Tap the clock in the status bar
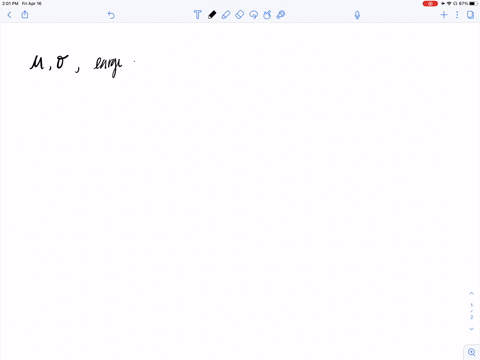This screenshot has width=480, height=360. 10,3
